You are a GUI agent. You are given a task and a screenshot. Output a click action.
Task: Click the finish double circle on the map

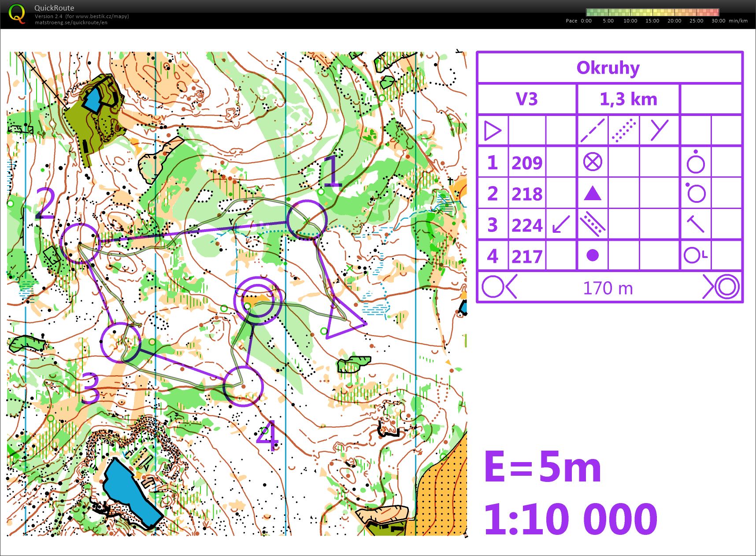(x=257, y=301)
